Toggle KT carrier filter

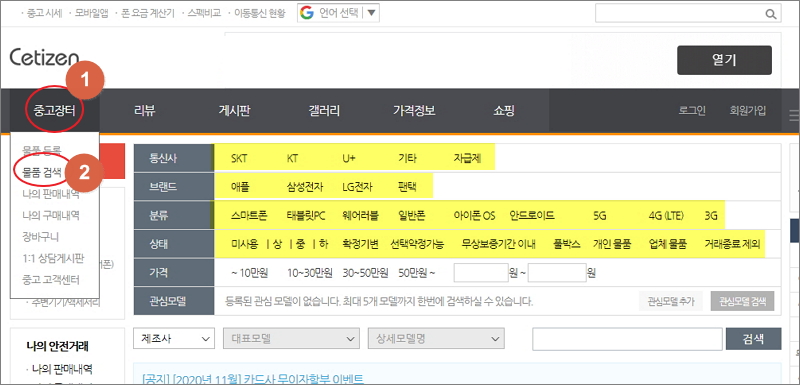coord(292,158)
